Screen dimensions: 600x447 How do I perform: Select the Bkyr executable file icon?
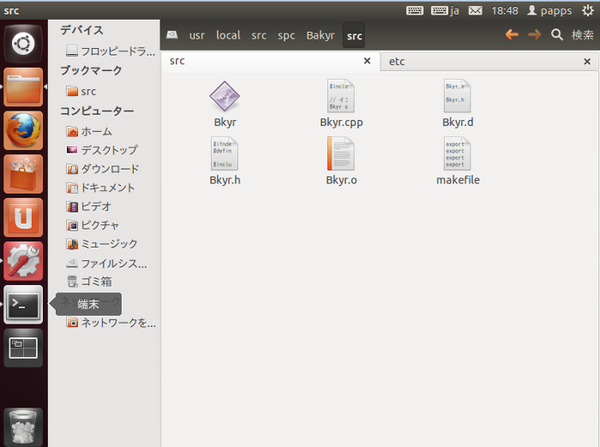tap(224, 100)
